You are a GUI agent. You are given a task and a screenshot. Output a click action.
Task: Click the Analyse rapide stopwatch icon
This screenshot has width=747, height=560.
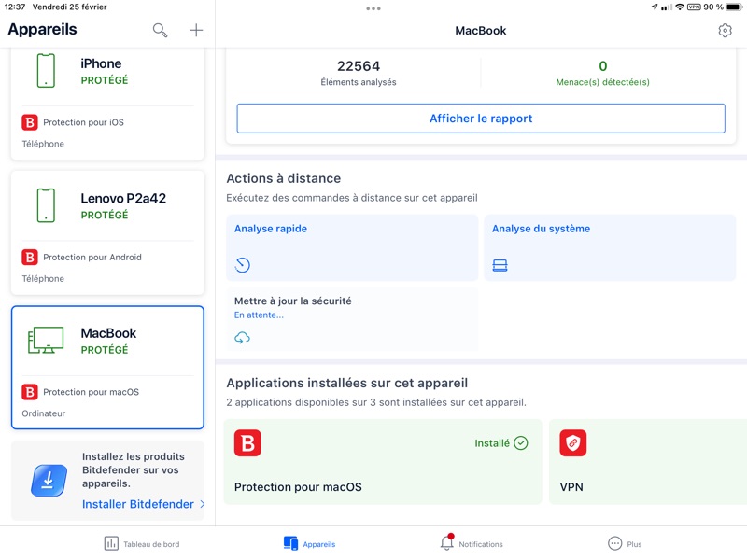point(243,265)
